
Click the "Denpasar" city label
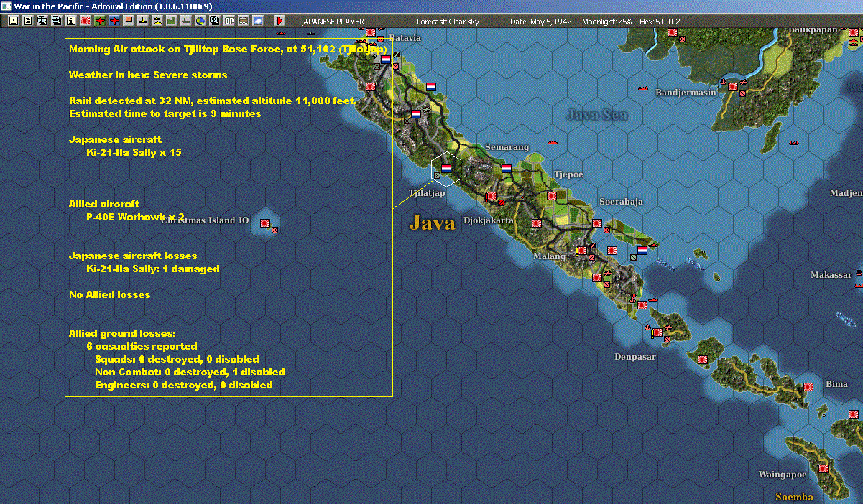(x=635, y=356)
